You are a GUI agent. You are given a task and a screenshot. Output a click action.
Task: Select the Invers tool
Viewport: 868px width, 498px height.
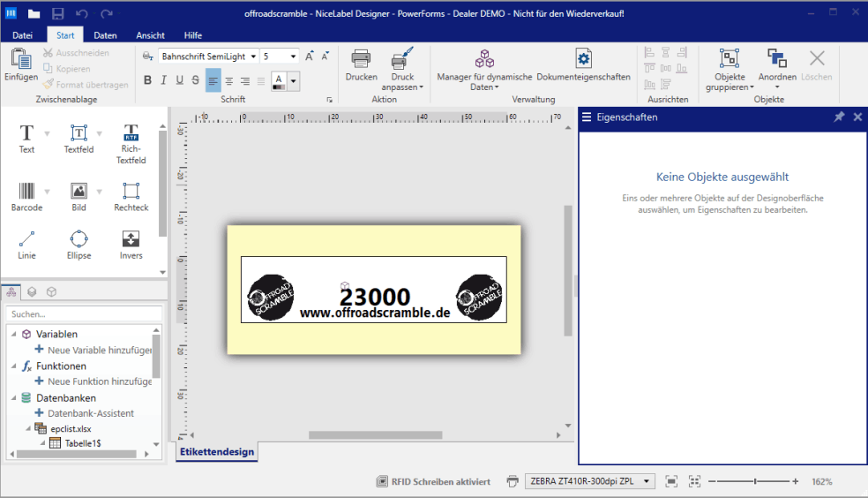[131, 245]
